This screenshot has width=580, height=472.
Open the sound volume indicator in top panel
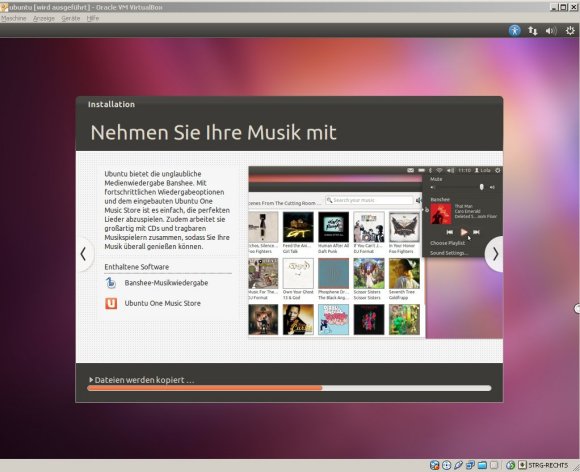(x=551, y=31)
